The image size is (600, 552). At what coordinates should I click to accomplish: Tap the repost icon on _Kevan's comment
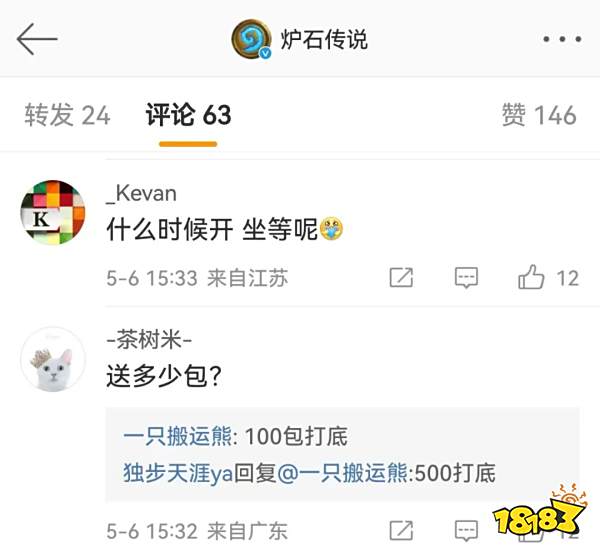coord(401,277)
